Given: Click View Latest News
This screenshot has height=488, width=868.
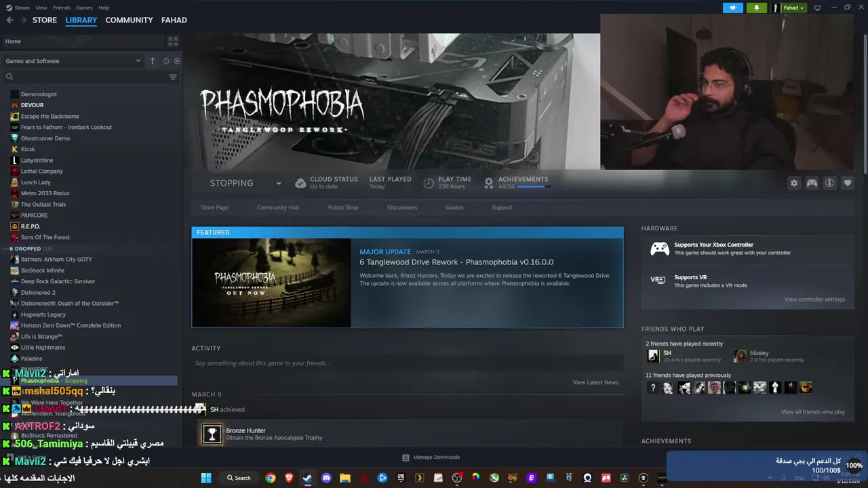Looking at the screenshot, I should tap(595, 382).
